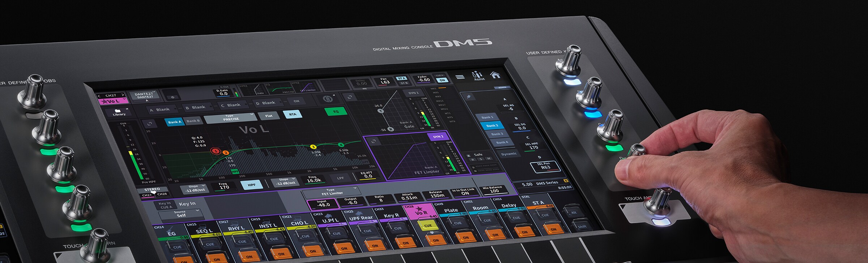
Task: Select the limiter Input -48.0 field
Action: pyautogui.click(x=323, y=204)
